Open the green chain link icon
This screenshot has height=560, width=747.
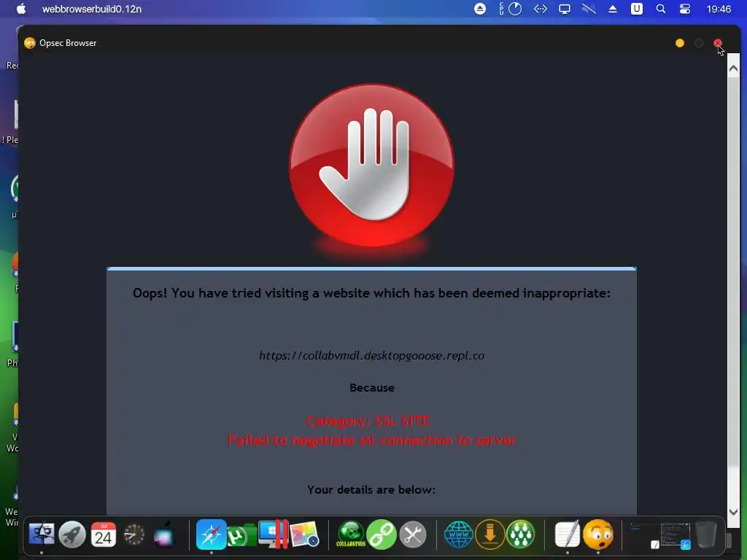[x=382, y=534]
